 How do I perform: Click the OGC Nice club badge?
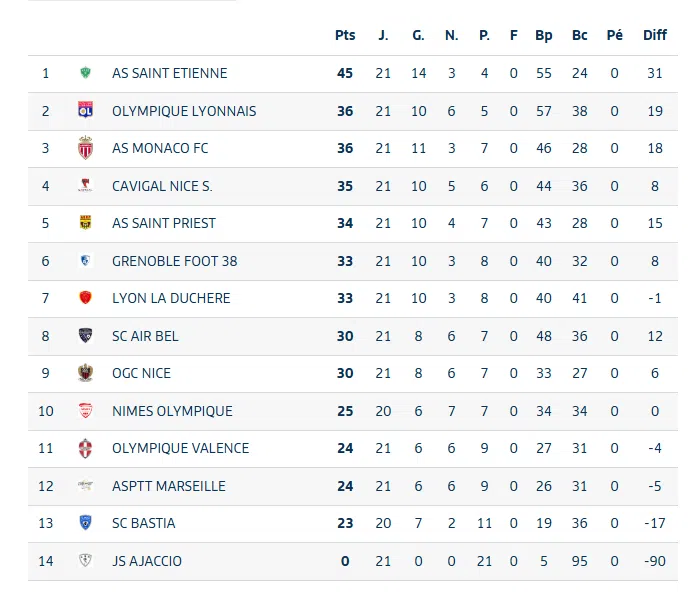tap(85, 373)
